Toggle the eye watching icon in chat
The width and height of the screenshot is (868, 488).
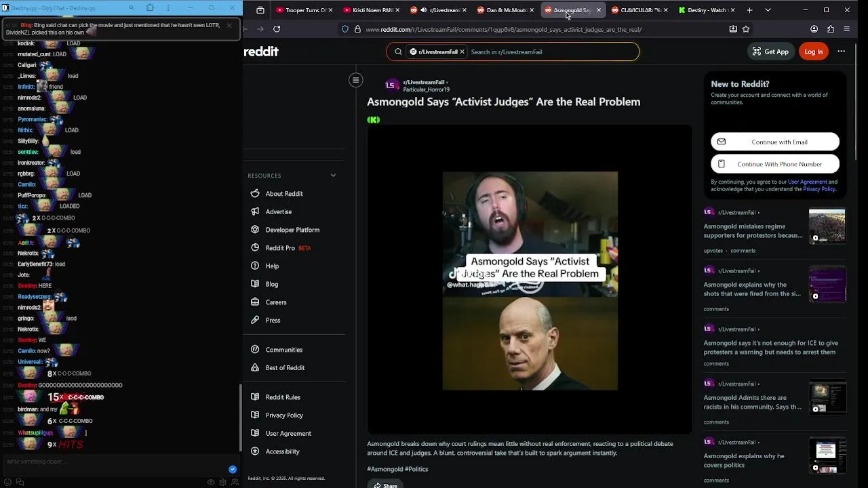[x=211, y=482]
